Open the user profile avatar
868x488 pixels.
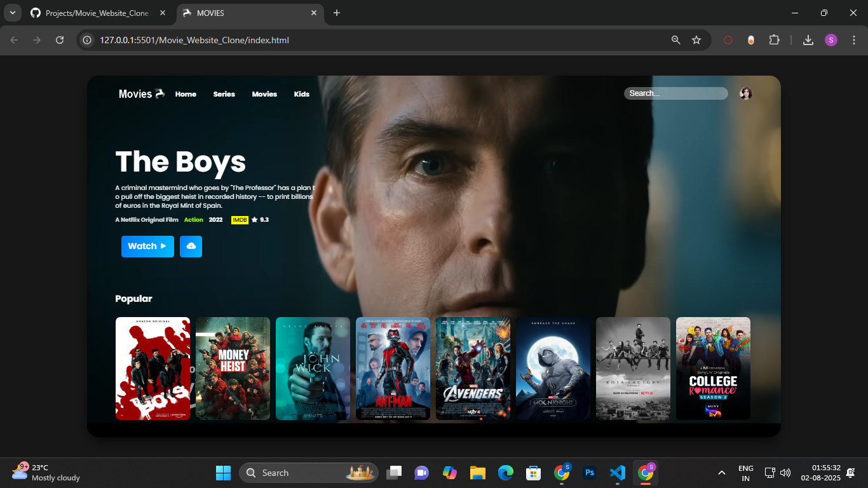(745, 93)
